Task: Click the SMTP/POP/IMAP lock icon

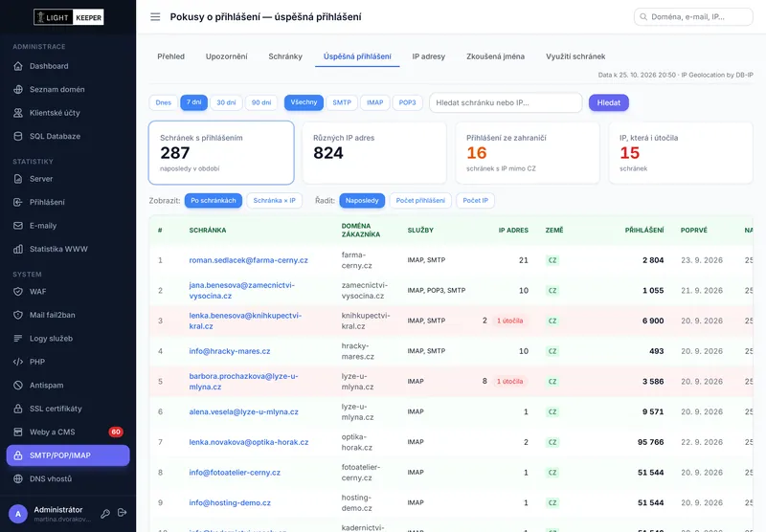Action: pyautogui.click(x=18, y=455)
